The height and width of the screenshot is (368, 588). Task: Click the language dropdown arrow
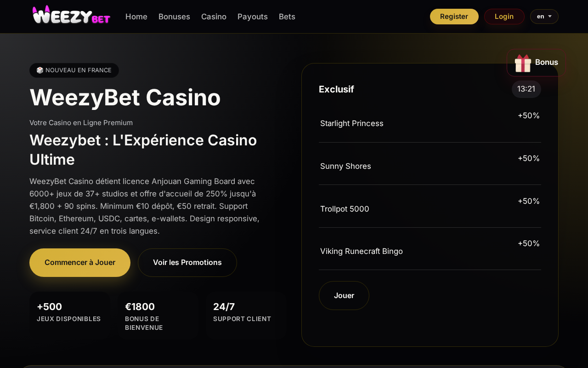[550, 17]
